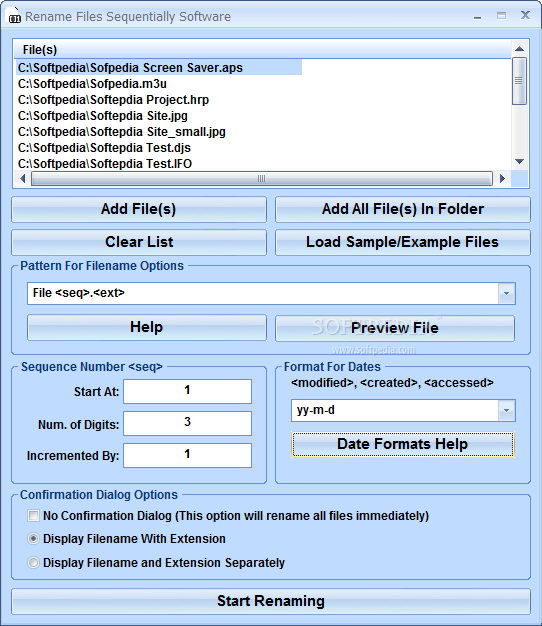Click the Num. of Digits input field
This screenshot has width=542, height=626.
(188, 423)
